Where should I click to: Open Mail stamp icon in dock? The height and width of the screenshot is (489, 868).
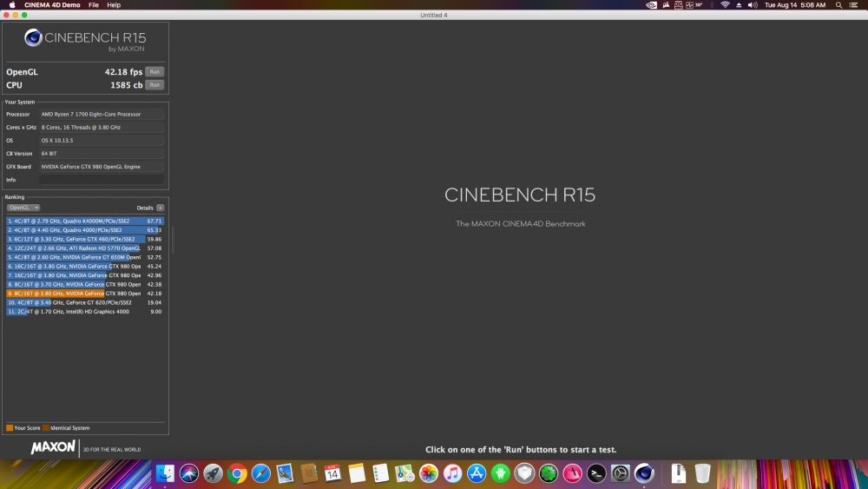285,473
